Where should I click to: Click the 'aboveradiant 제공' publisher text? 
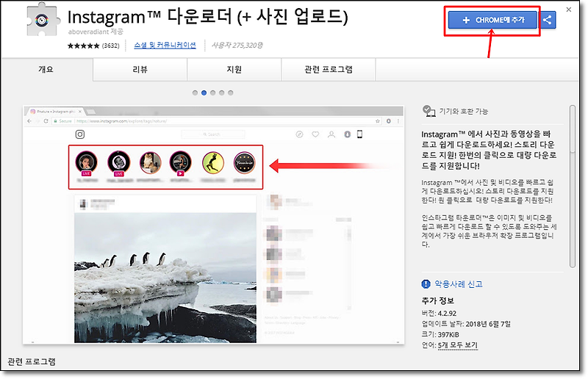click(x=96, y=32)
